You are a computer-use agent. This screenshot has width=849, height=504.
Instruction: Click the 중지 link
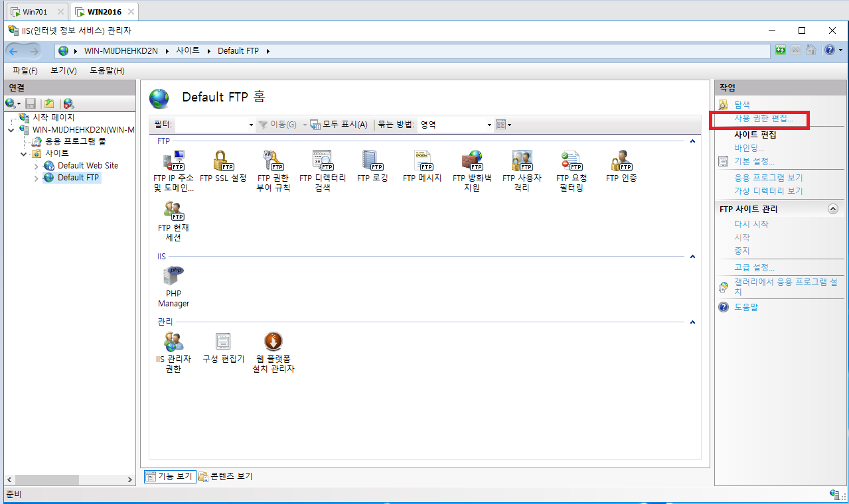pos(742,251)
